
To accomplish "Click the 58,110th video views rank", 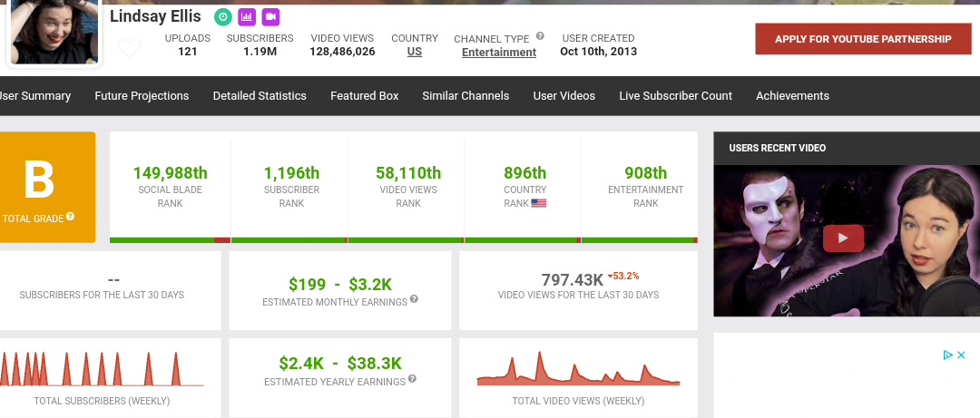I will (408, 172).
